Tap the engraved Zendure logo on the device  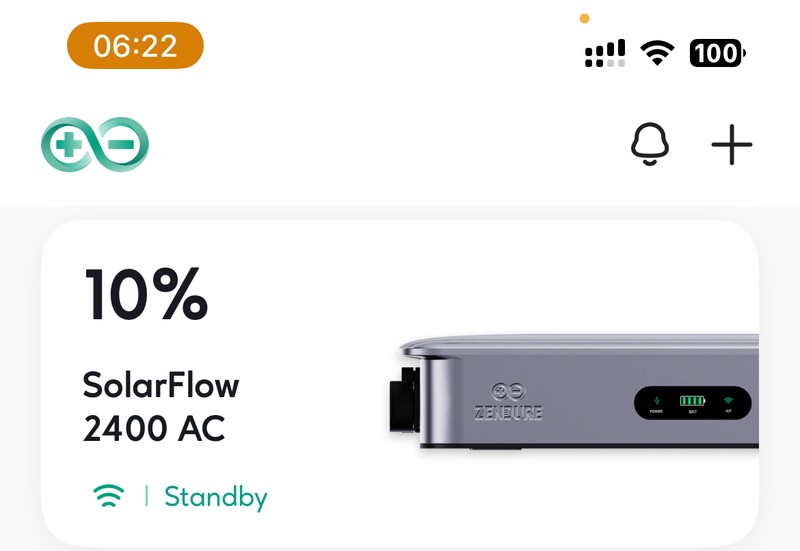click(508, 402)
